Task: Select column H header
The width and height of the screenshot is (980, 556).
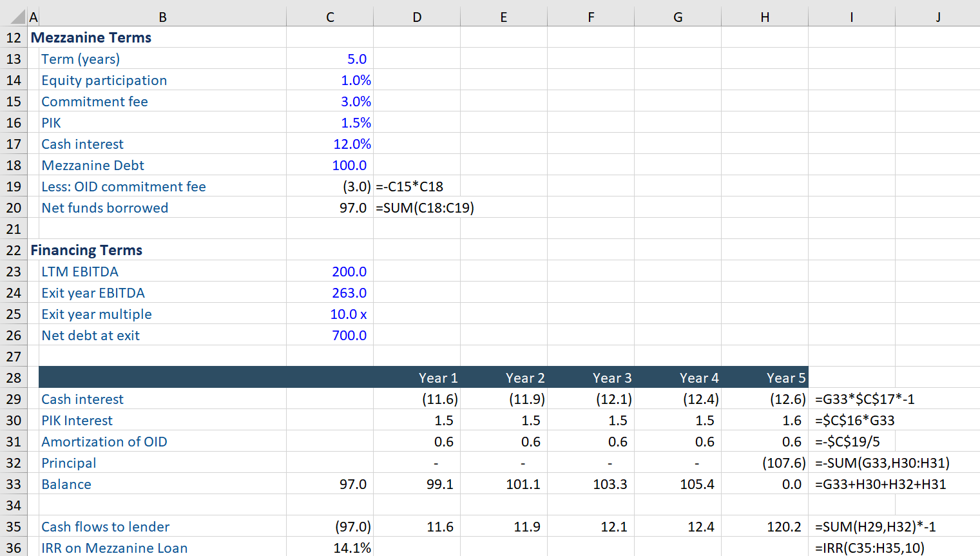Action: tap(765, 17)
